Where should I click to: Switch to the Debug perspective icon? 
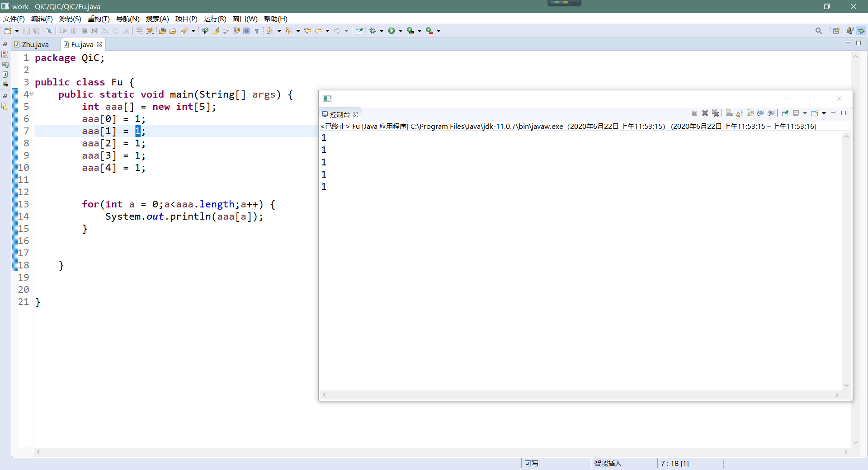click(x=862, y=31)
